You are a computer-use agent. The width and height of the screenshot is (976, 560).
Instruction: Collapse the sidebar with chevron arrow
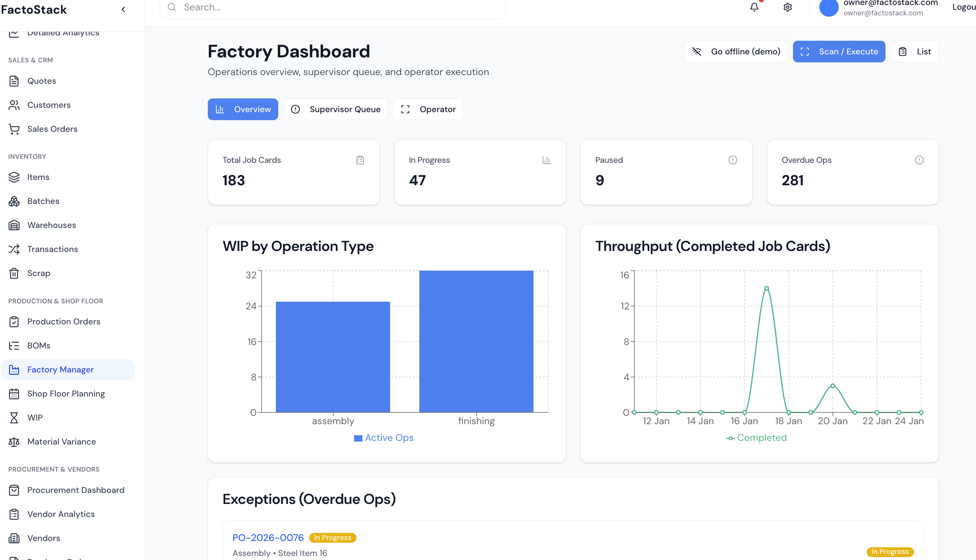coord(124,10)
